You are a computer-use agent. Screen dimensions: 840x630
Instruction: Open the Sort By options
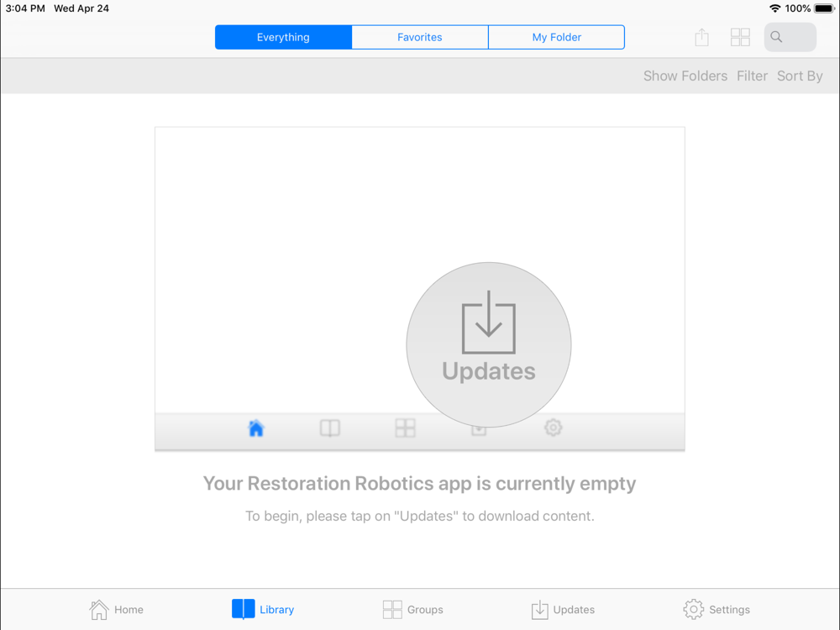pos(800,76)
